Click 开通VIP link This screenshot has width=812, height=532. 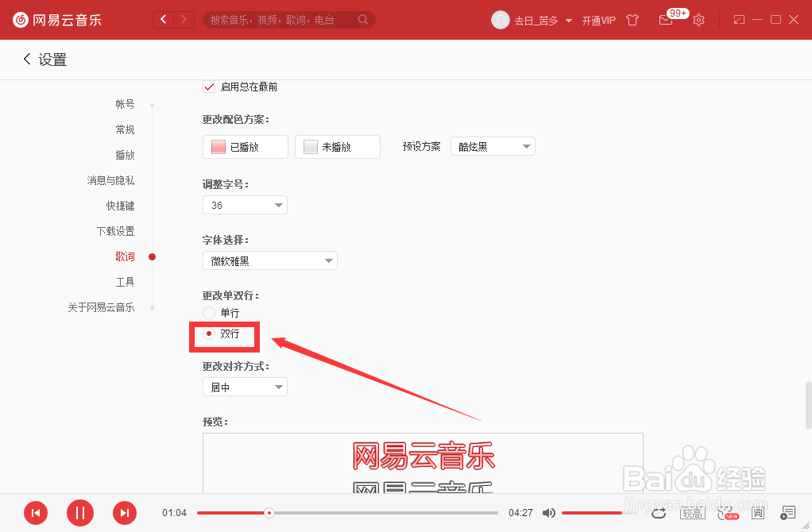[x=598, y=21]
